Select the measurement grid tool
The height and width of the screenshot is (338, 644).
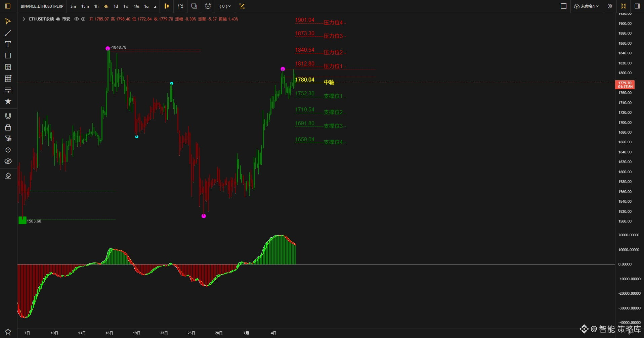point(8,67)
